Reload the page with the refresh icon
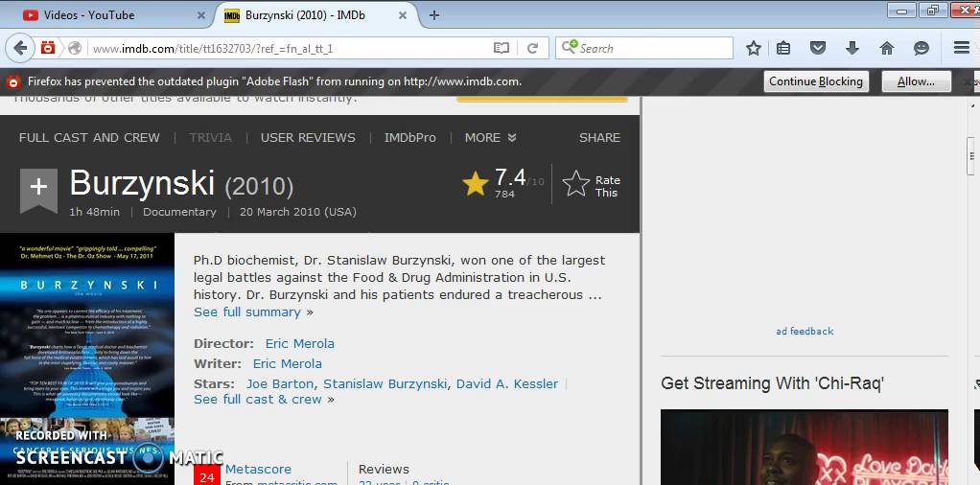 click(533, 48)
